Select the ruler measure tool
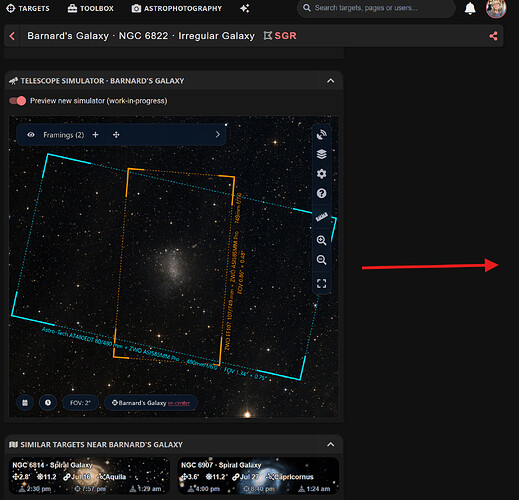519x500 pixels. coord(322,217)
